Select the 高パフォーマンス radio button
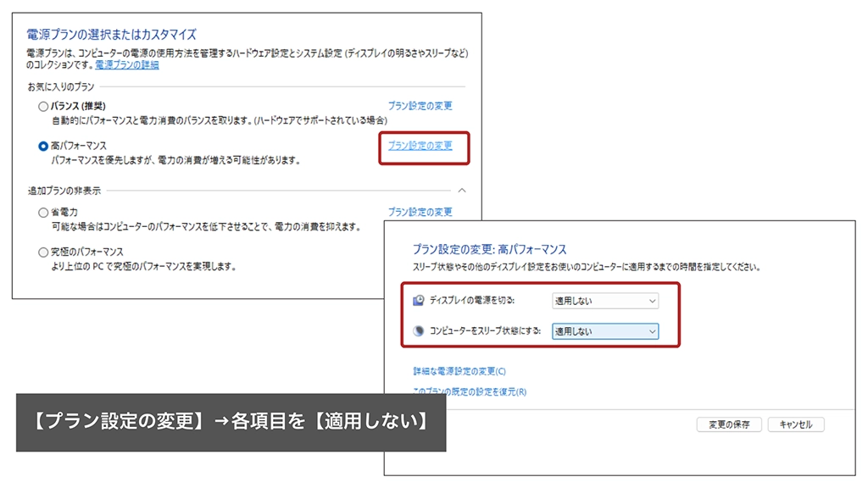The image size is (868, 488). (43, 147)
